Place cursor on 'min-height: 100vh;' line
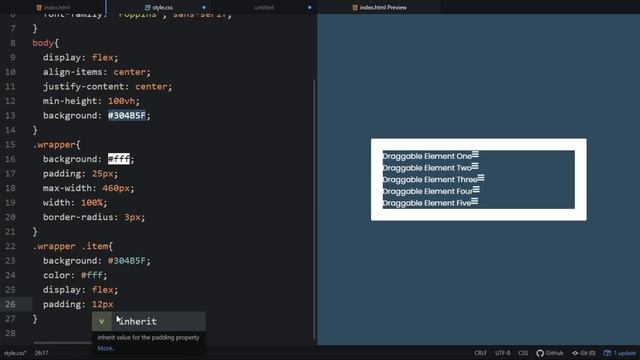640x360 pixels. pos(91,101)
